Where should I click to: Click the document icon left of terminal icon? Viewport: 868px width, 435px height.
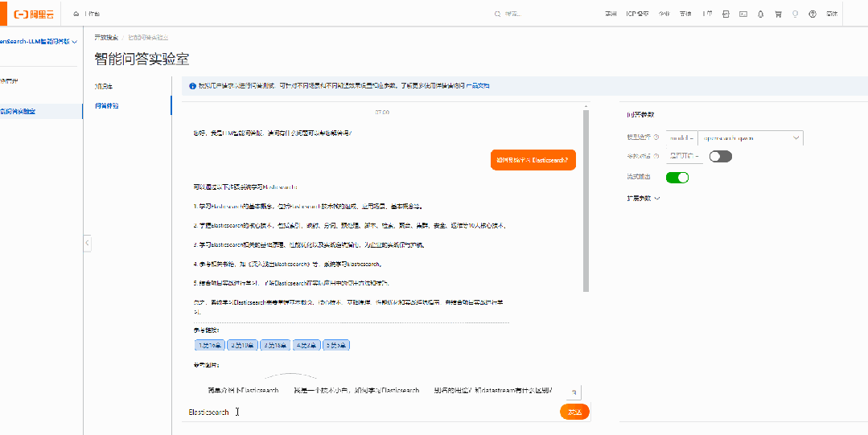click(726, 14)
